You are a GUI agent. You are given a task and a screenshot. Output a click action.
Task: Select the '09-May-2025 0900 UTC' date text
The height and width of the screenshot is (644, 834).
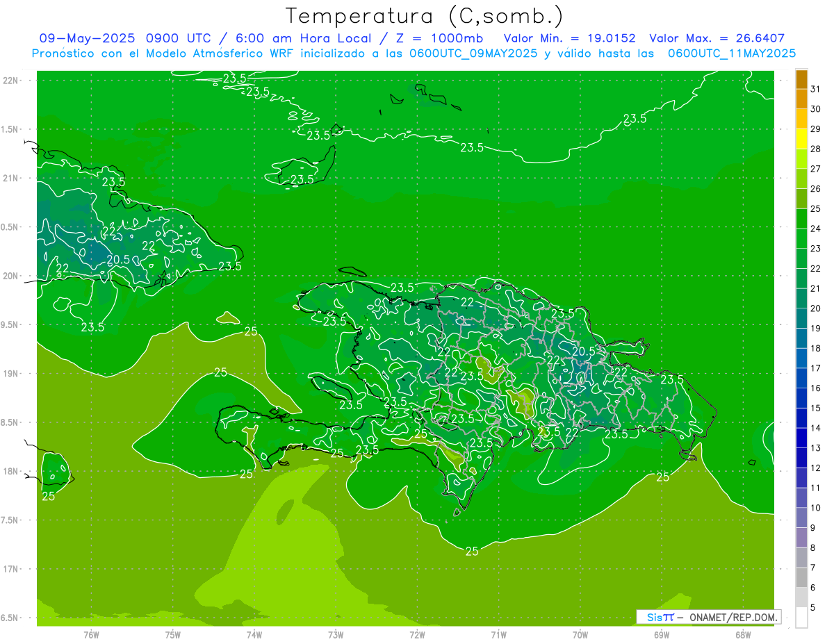[x=125, y=38]
